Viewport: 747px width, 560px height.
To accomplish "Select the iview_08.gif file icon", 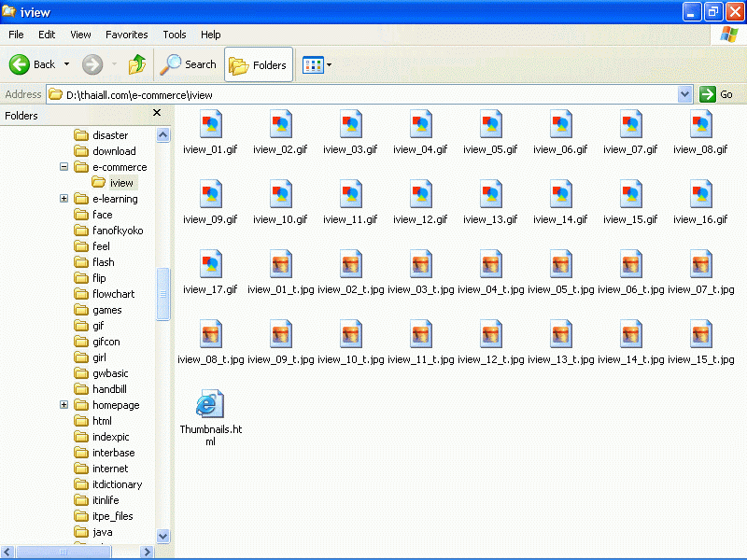I will pos(700,123).
